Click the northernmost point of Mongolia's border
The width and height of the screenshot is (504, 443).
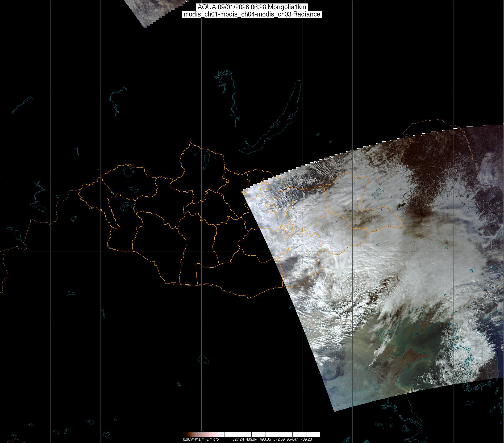190,143
